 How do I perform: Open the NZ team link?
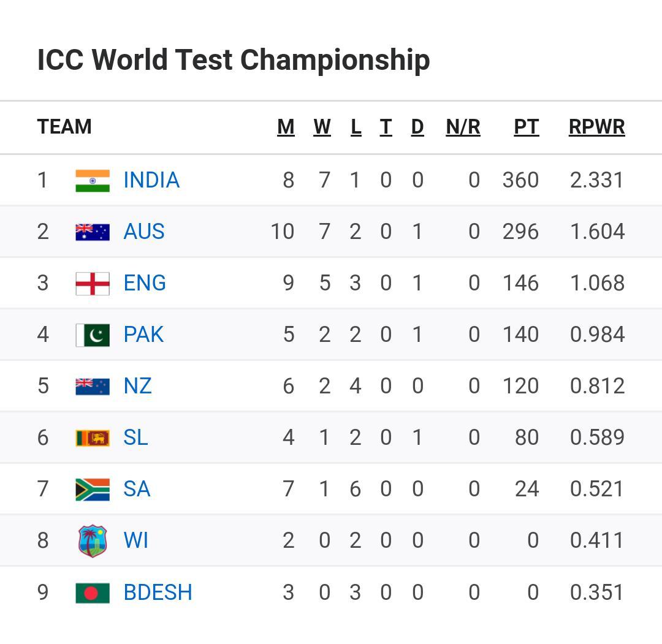pos(138,386)
